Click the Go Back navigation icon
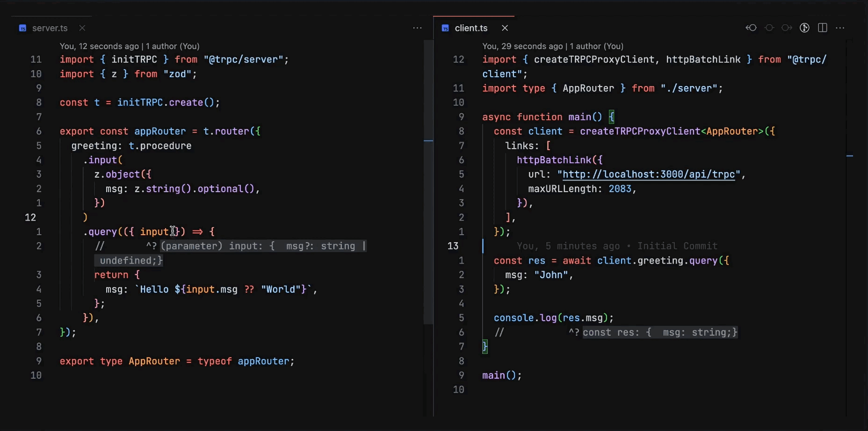 752,28
